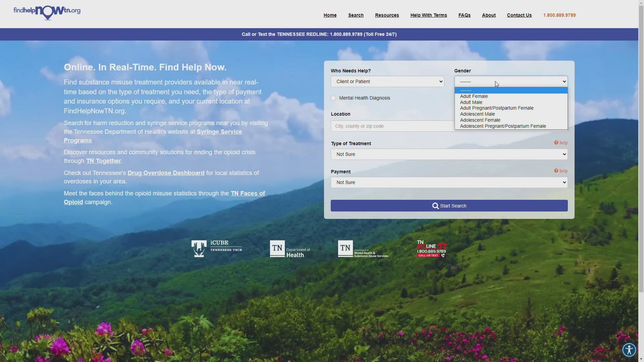Select the blank dashed Gender option
The width and height of the screenshot is (644, 362).
(x=511, y=90)
